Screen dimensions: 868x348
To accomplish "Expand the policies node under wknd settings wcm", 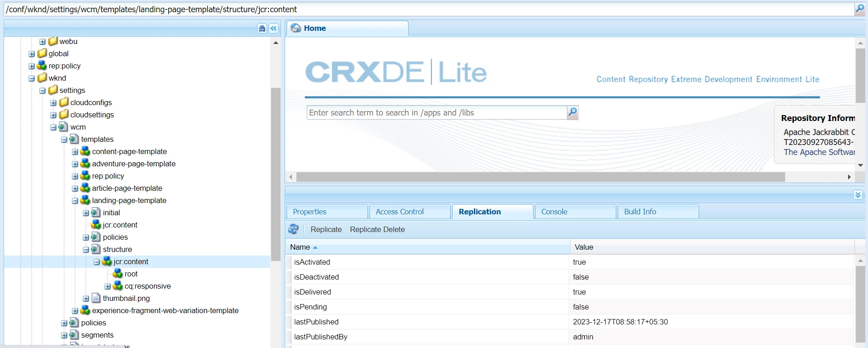I will click(x=64, y=323).
